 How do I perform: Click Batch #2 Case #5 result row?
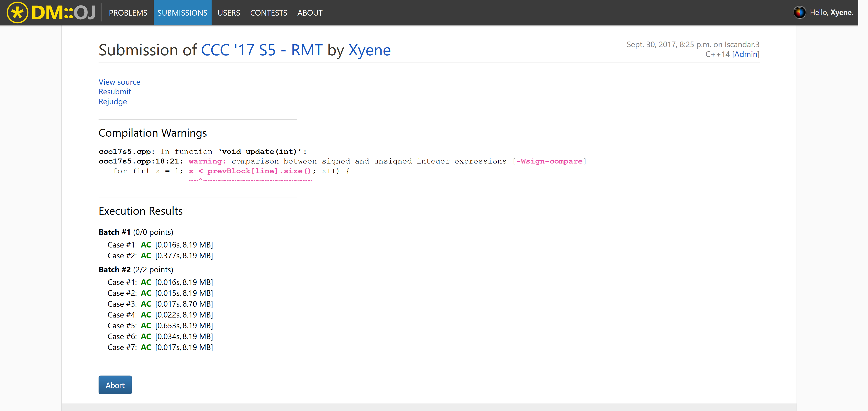point(160,325)
